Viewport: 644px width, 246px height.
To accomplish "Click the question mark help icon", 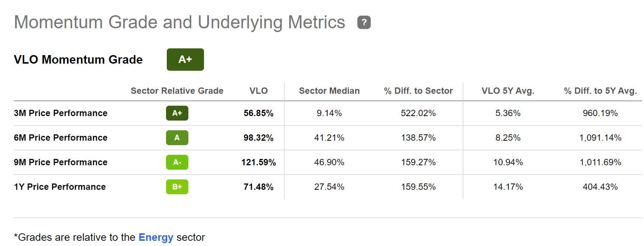I will (x=364, y=22).
